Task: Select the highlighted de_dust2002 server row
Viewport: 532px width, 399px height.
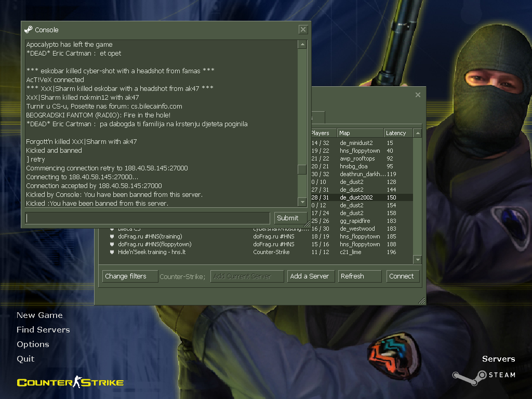Action: 362,197
